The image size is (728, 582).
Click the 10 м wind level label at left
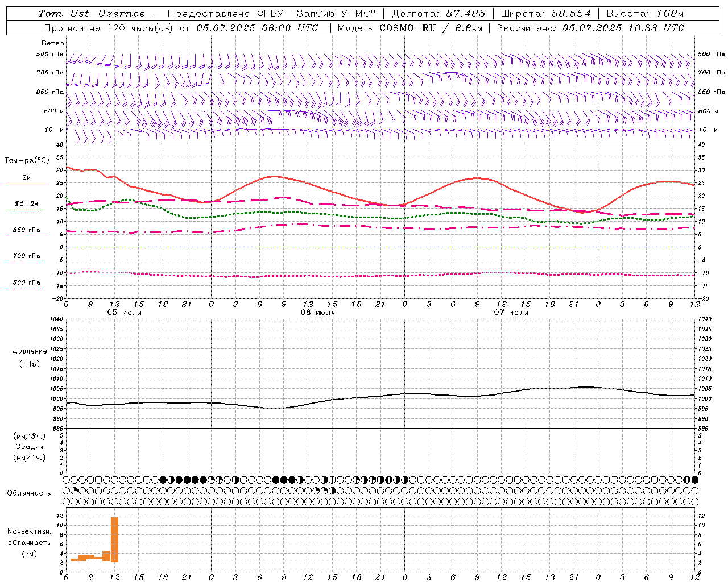coord(54,130)
